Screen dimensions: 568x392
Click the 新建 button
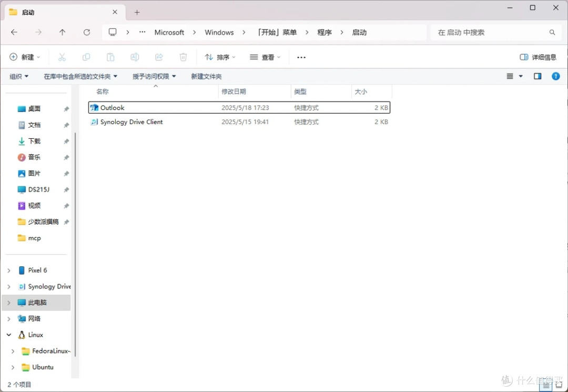25,57
